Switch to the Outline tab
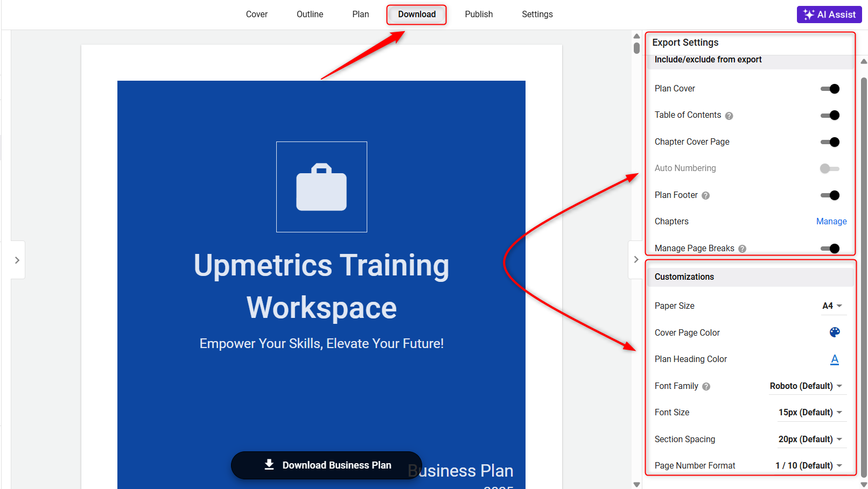 [x=310, y=15]
